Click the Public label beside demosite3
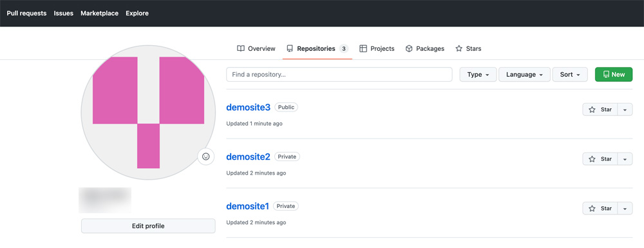The height and width of the screenshot is (248, 644). tap(287, 107)
